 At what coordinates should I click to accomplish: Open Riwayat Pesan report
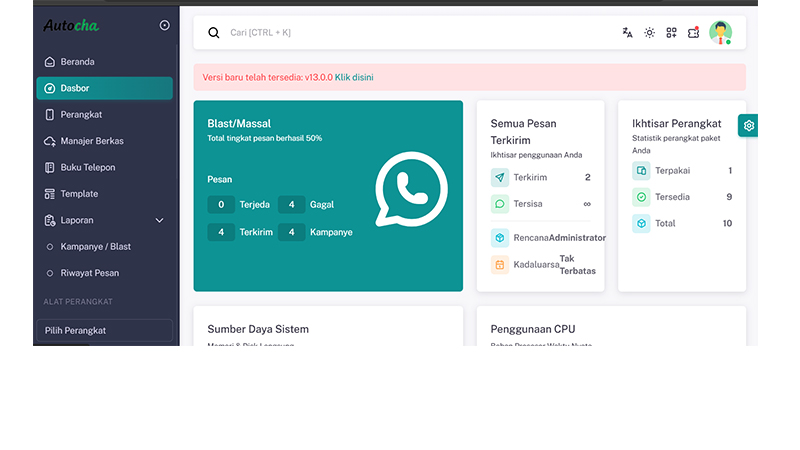click(x=105, y=273)
